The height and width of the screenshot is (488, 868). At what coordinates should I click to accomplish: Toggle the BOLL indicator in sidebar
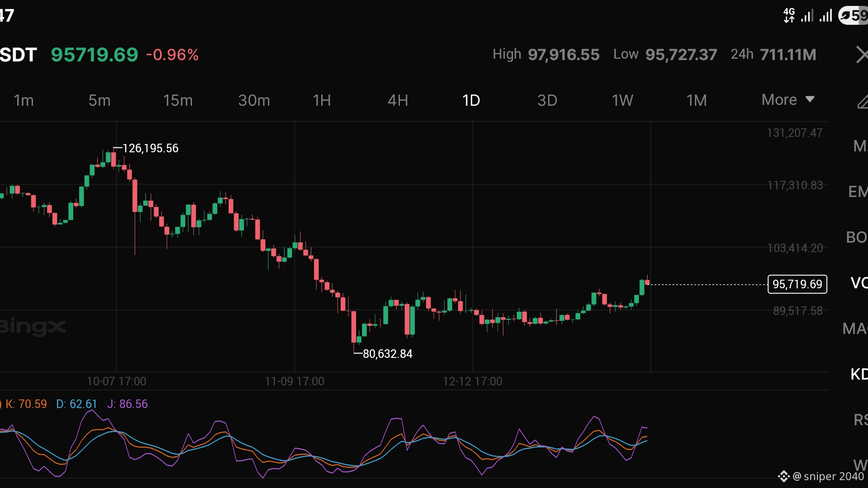pos(857,237)
